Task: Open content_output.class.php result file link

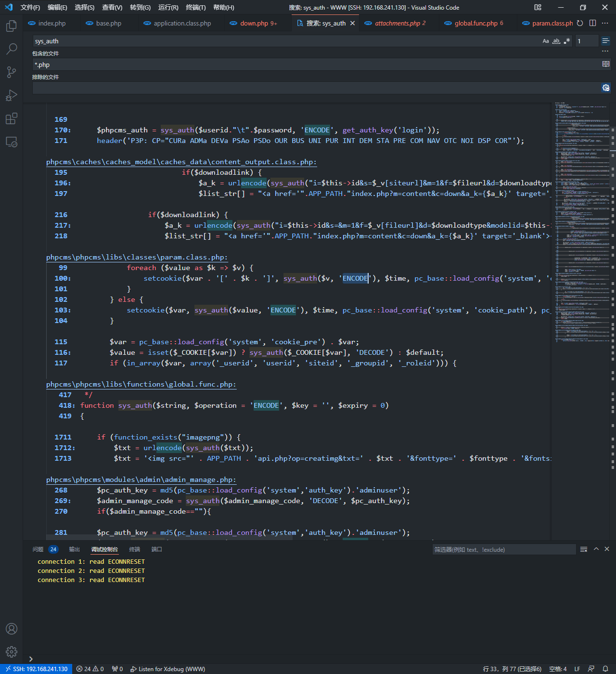Action: 181,162
